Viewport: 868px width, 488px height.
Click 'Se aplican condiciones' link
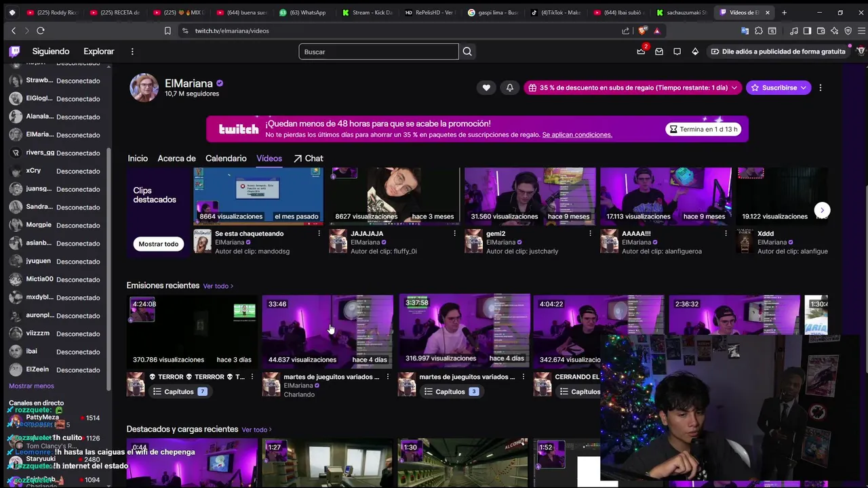tap(577, 135)
